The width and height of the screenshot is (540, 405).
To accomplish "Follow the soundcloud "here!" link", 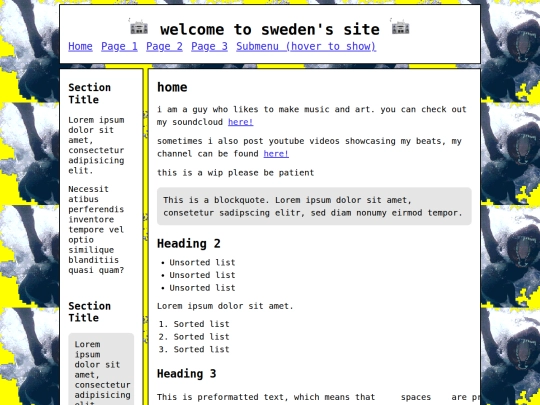I will (x=240, y=122).
